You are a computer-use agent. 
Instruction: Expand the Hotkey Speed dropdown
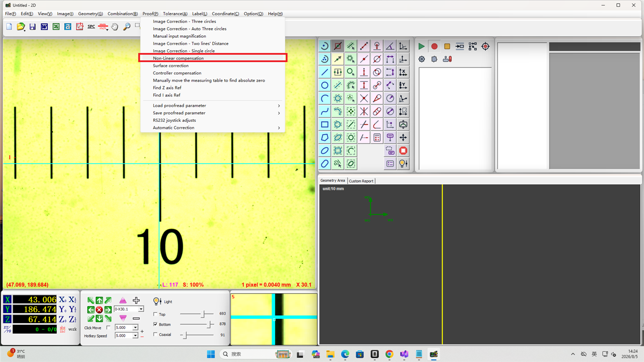point(135,336)
